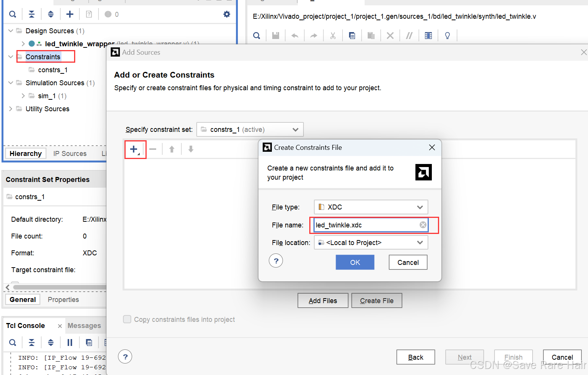Click Cancel button in Add Sources wizard
The image size is (588, 375).
coord(562,357)
